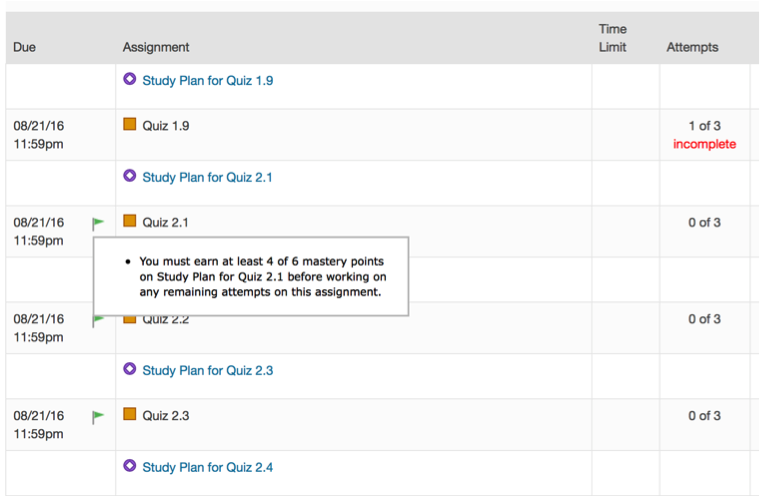This screenshot has width=760, height=497.
Task: Open Study Plan for Quiz 1.9 link
Action: click(x=208, y=80)
